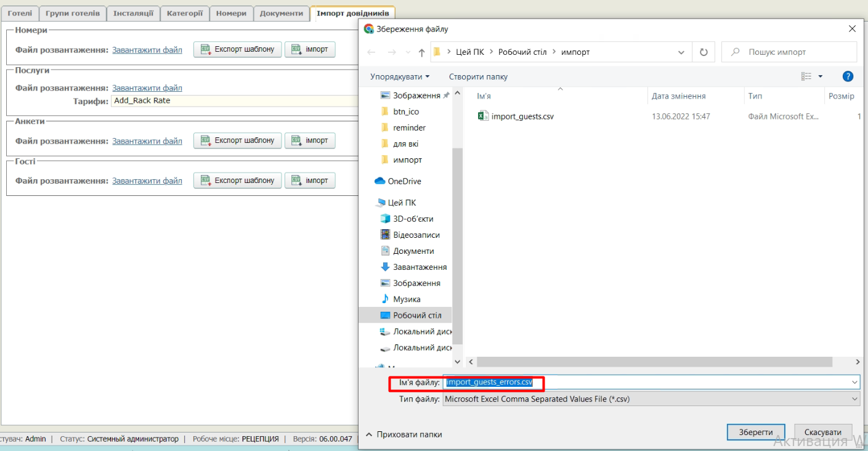868x451 pixels.
Task: Collapse folders via Приховати папки
Action: (404, 434)
